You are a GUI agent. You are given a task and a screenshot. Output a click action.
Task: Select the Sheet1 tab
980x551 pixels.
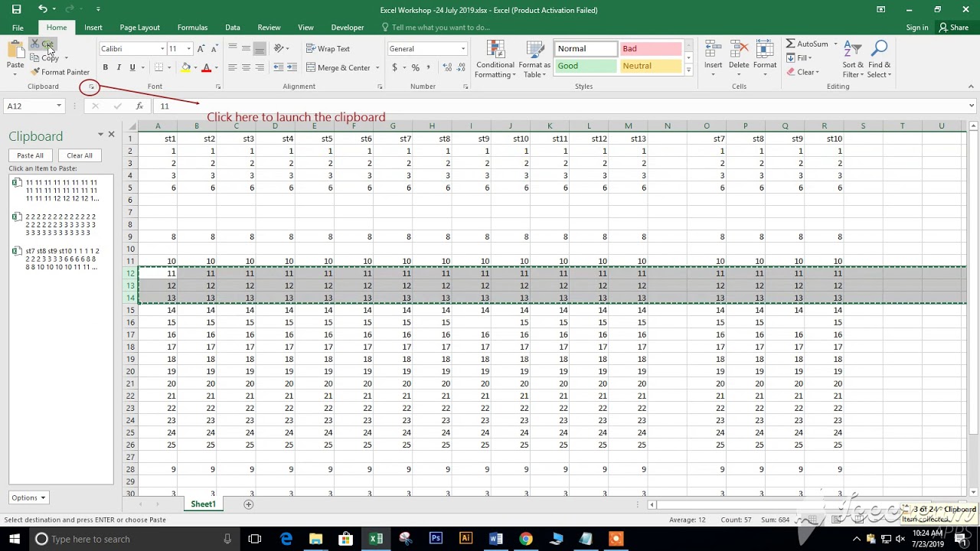click(x=203, y=504)
